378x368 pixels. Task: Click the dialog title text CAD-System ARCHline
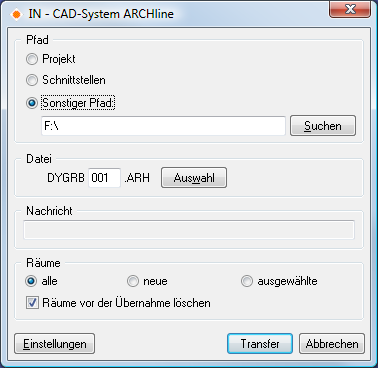coord(113,14)
